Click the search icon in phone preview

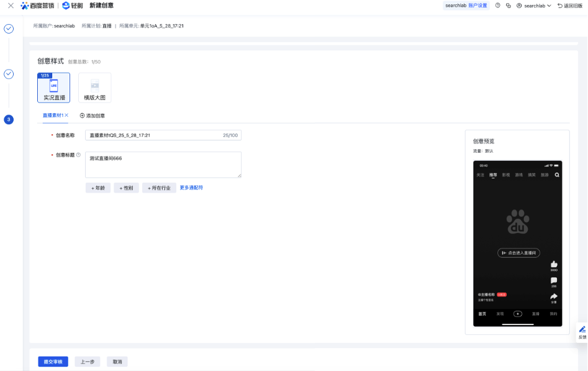click(x=557, y=175)
